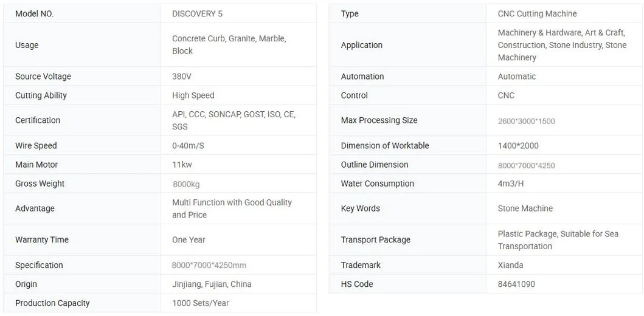Viewport: 644px width, 316px height.
Task: Click the Certification row label
Action: point(38,120)
